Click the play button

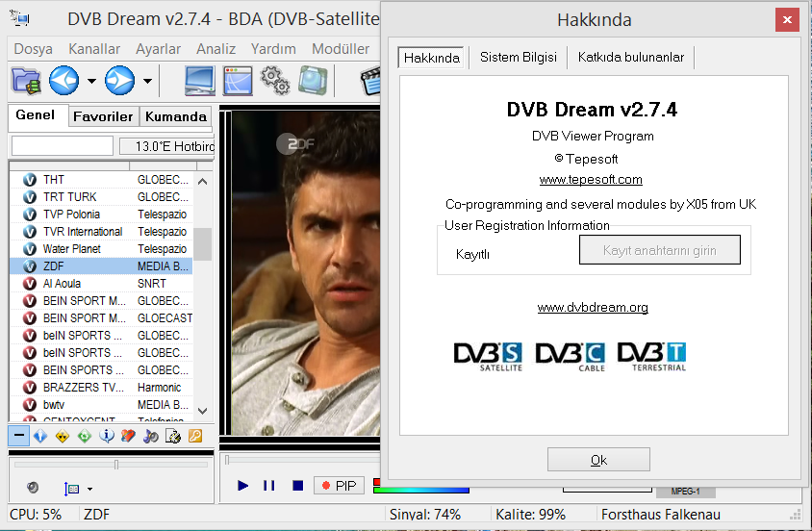[x=242, y=486]
